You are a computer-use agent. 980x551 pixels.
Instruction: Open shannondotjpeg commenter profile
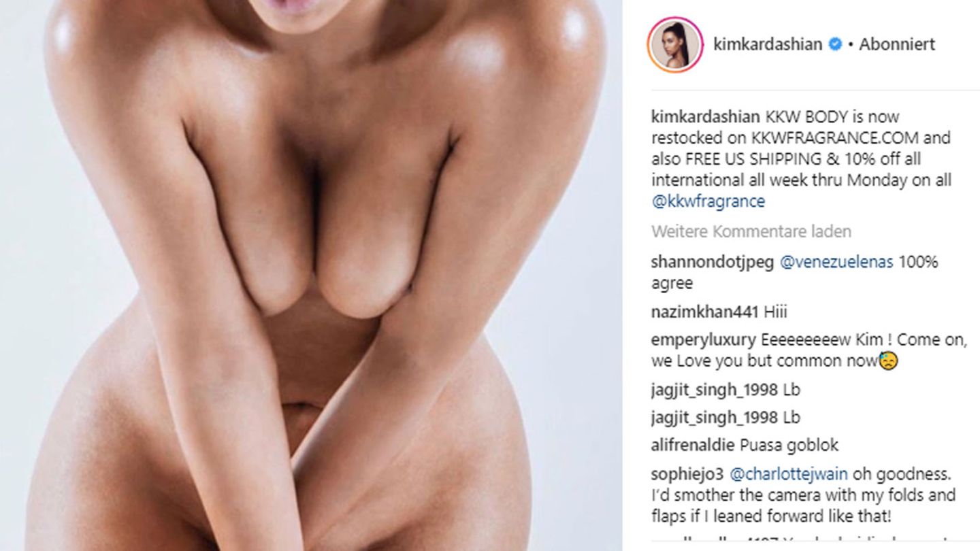(712, 262)
